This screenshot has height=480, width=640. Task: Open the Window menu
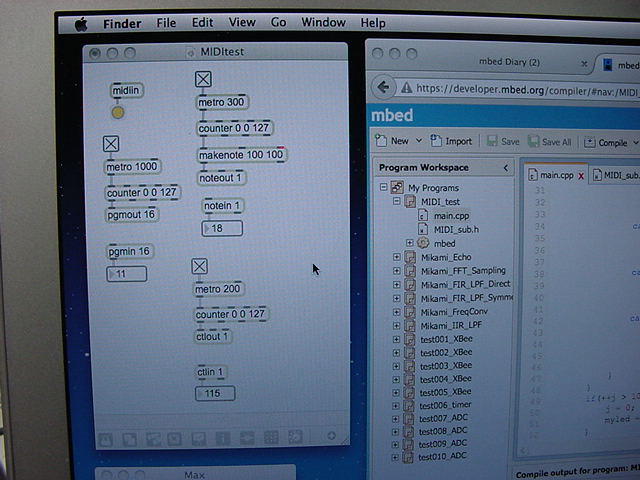tap(323, 22)
